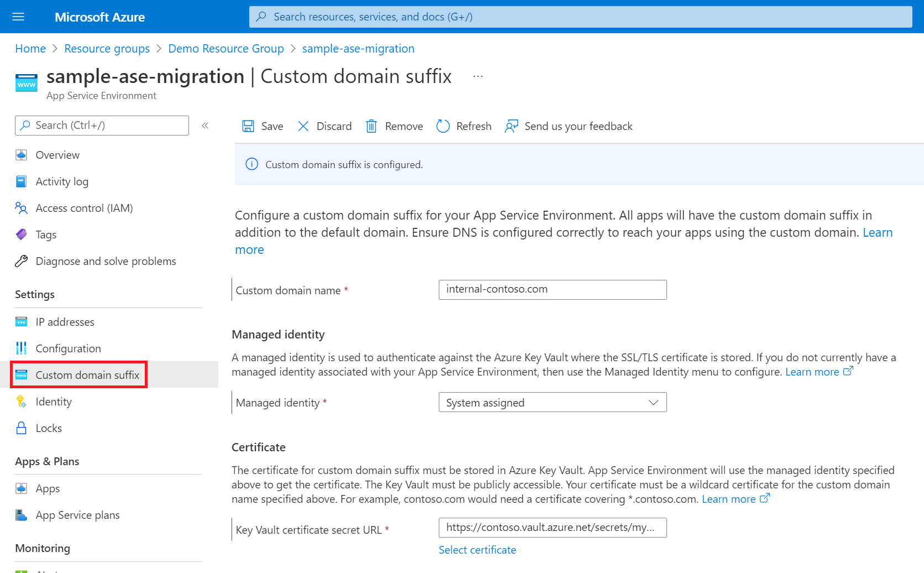Open the Configuration settings page
Image resolution: width=924 pixels, height=573 pixels.
(68, 348)
